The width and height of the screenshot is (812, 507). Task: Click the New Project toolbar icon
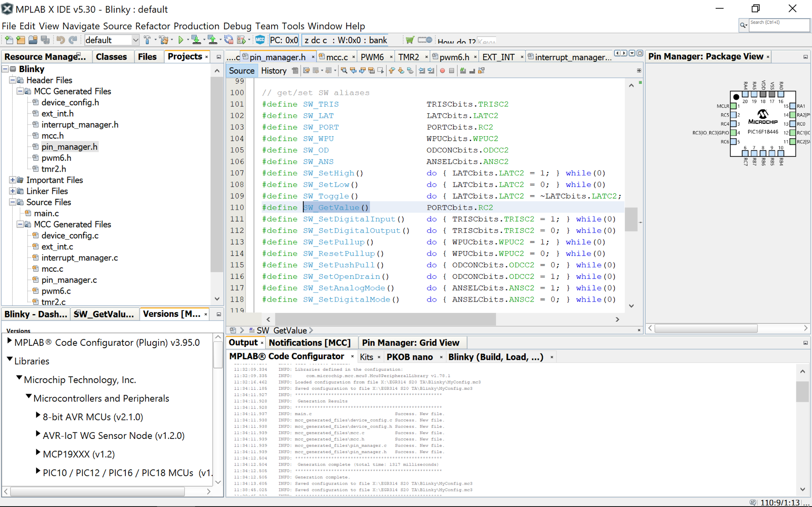click(21, 40)
